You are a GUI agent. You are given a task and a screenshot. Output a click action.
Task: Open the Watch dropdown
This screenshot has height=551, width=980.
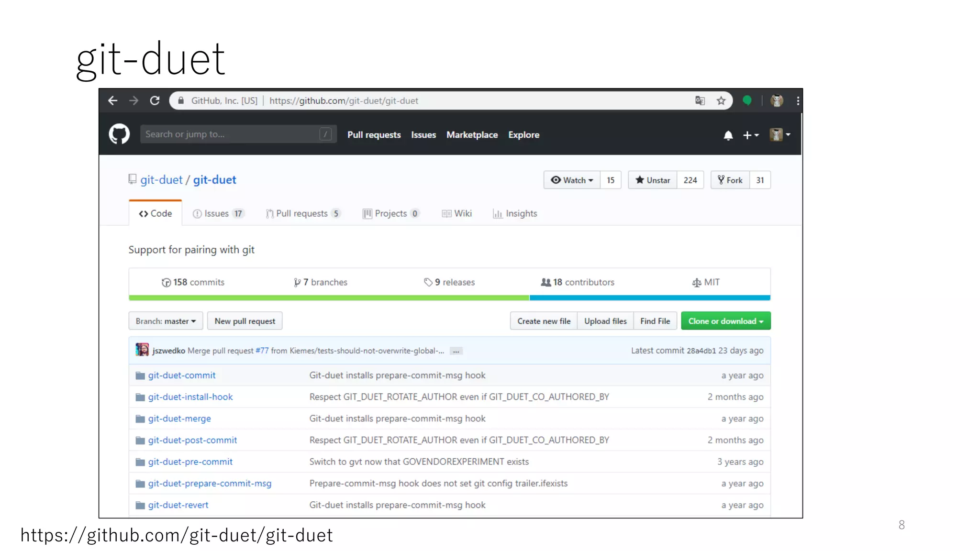[572, 180]
